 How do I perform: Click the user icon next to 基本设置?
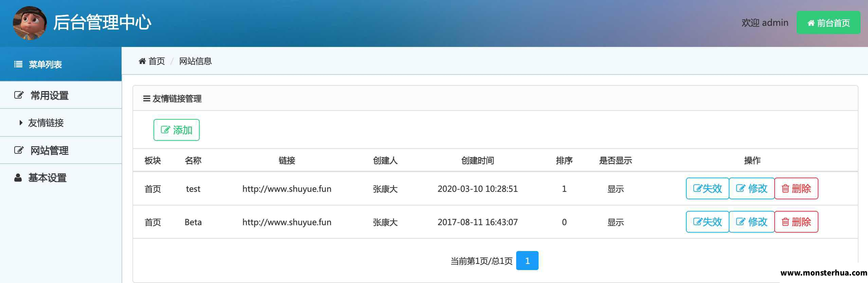18,178
